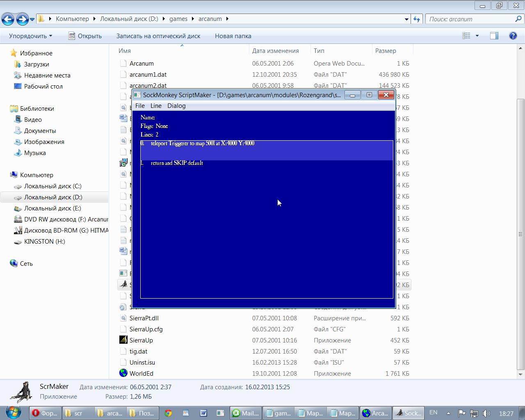Click the WorldEd globe icon
Viewport: 525px width, 420px height.
coord(123,373)
